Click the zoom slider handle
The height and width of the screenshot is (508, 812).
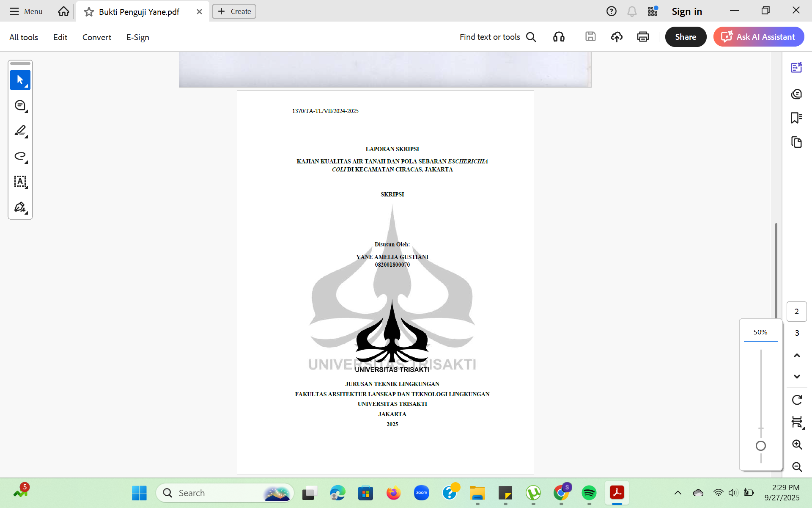(x=760, y=446)
